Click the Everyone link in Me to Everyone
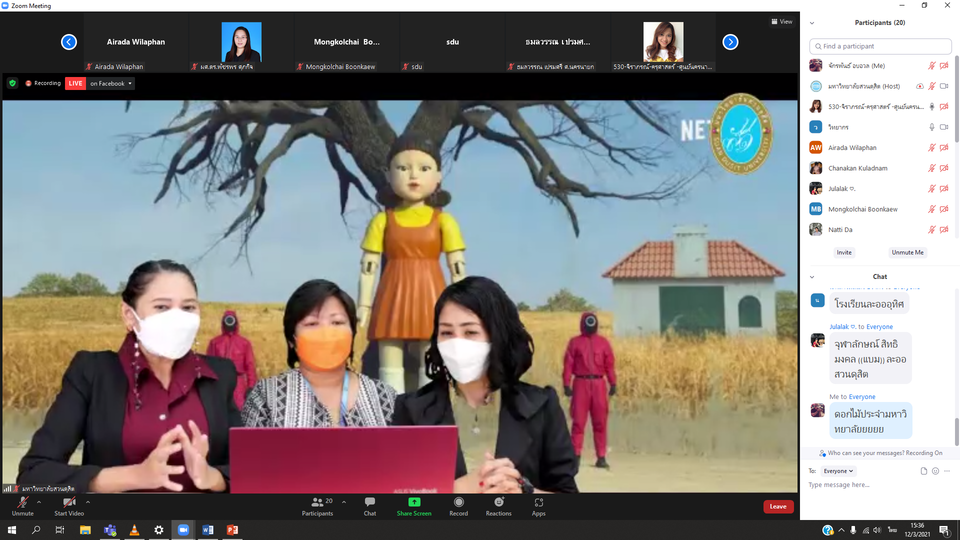Viewport: 960px width, 540px height. [x=861, y=397]
